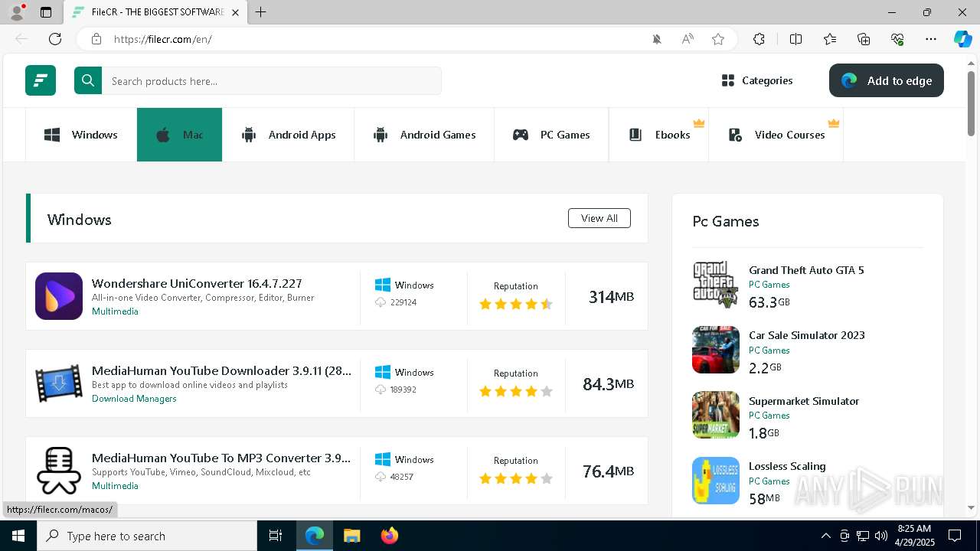Open a new browser tab
Viewport: 980px width, 551px height.
pos(261,12)
